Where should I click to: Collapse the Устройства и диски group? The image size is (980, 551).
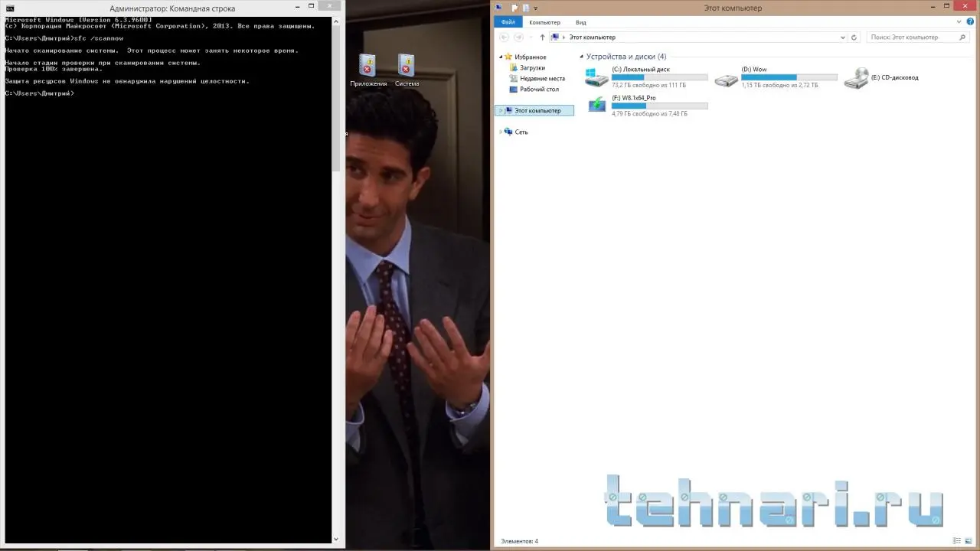[582, 57]
